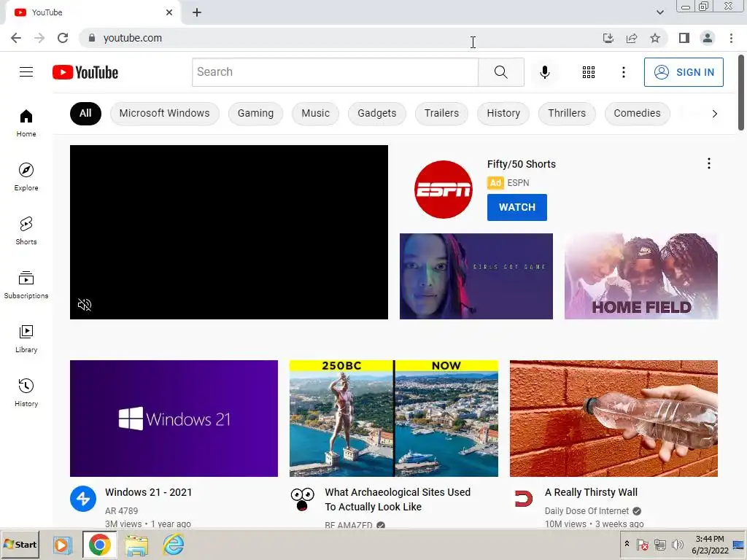Image resolution: width=747 pixels, height=560 pixels.
Task: Open Library in the sidebar
Action: (x=26, y=338)
